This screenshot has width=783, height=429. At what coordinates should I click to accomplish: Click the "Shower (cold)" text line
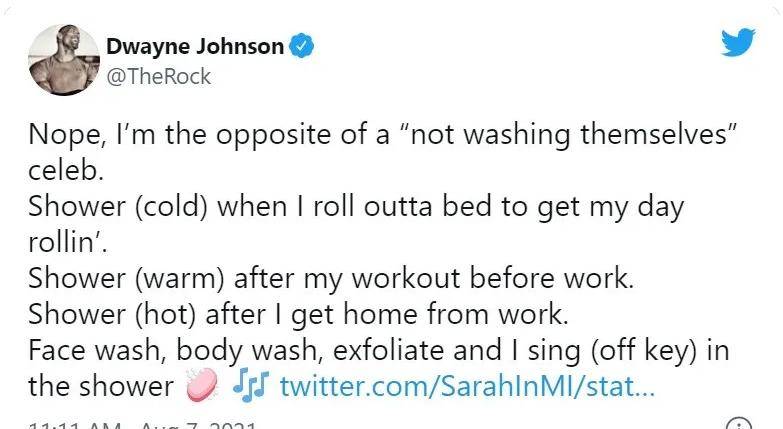tap(356, 206)
